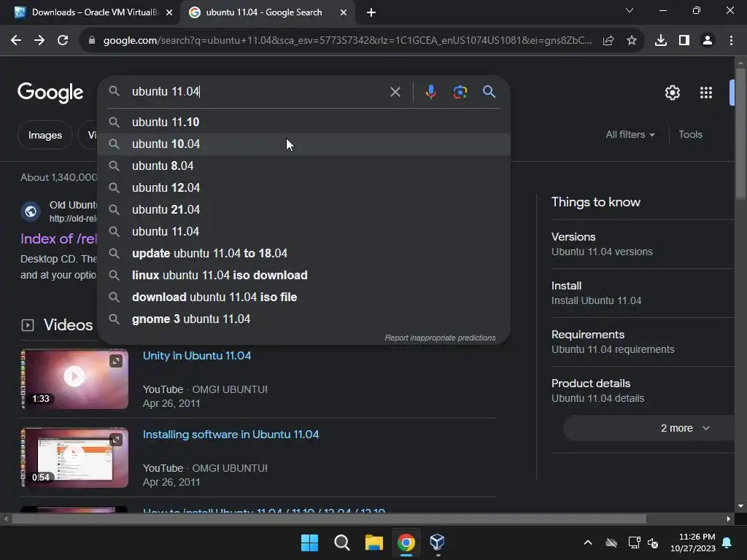Image resolution: width=747 pixels, height=560 pixels.
Task: Click the horizontal page scrollbar
Action: 329,518
